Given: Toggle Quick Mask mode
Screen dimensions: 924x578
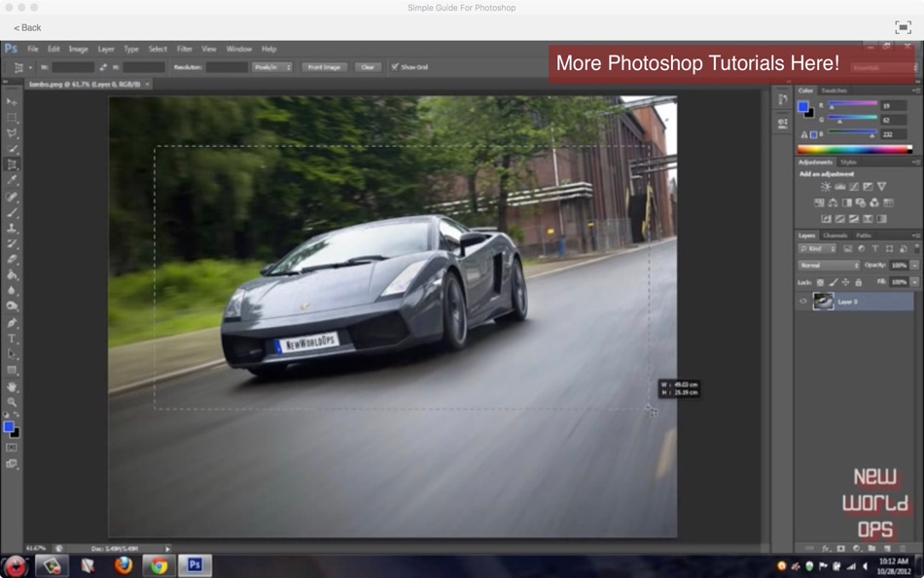Looking at the screenshot, I should coord(12,448).
